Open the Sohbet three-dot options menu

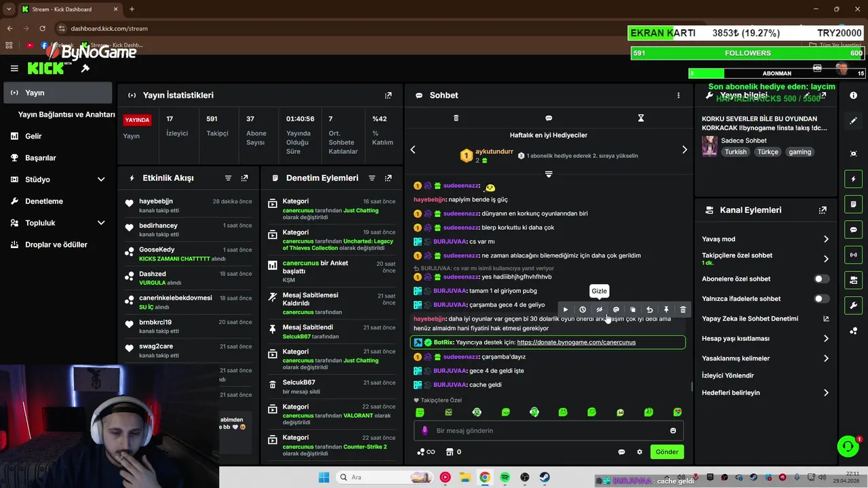678,96
